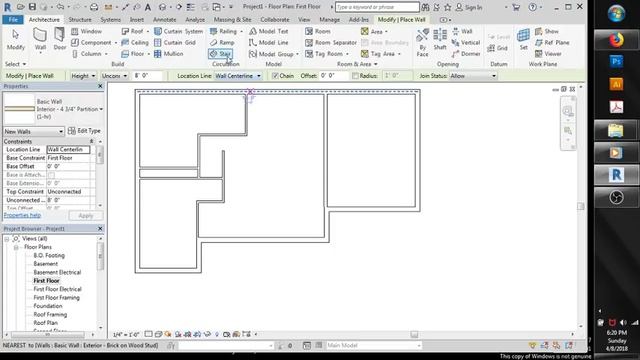Choose the Door tool
The image size is (640, 360).
tap(60, 40)
